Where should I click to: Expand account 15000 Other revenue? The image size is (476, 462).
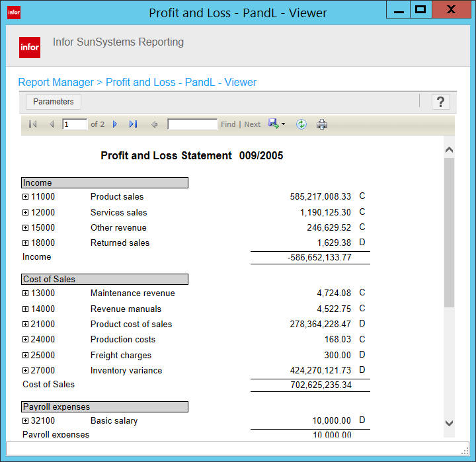(x=26, y=227)
